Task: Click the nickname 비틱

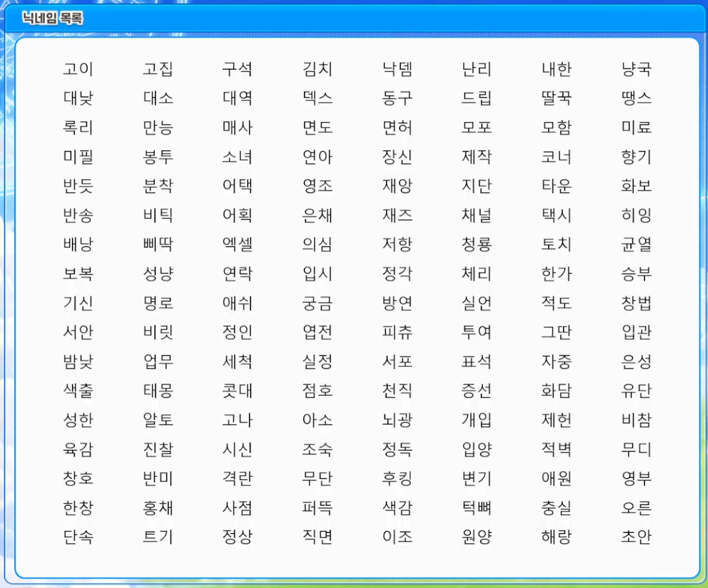Action: click(x=158, y=215)
